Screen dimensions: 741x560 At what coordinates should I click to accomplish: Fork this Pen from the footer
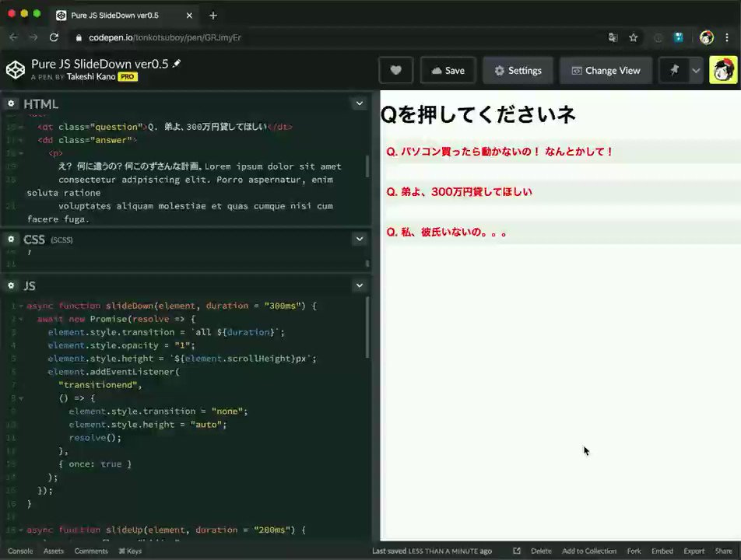634,551
